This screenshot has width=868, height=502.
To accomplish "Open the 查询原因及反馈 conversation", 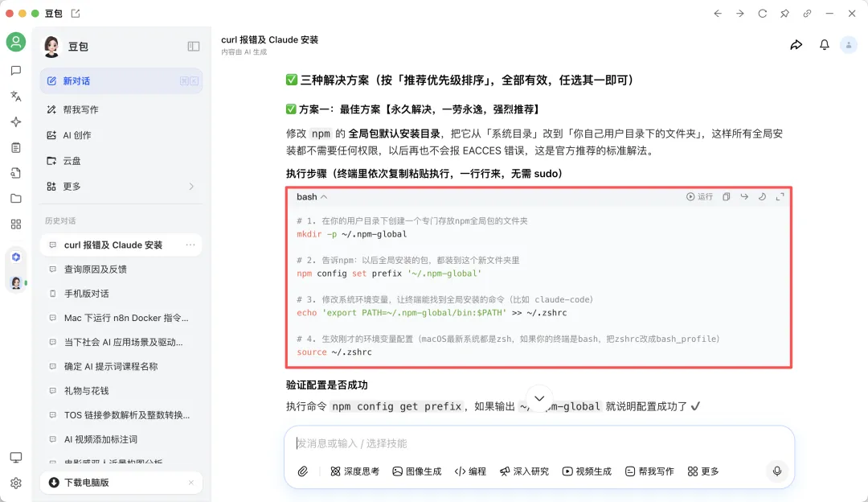I will point(121,270).
